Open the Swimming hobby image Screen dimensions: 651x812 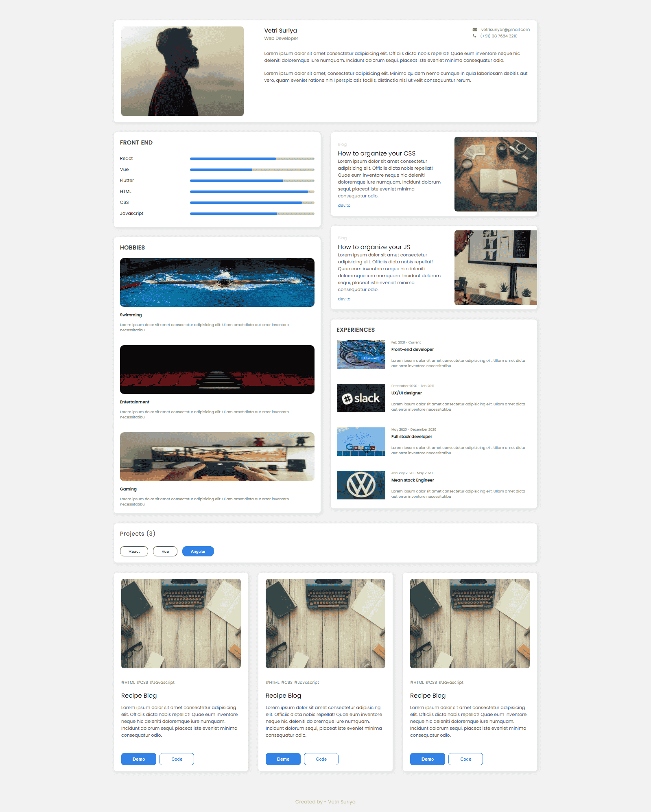point(217,282)
